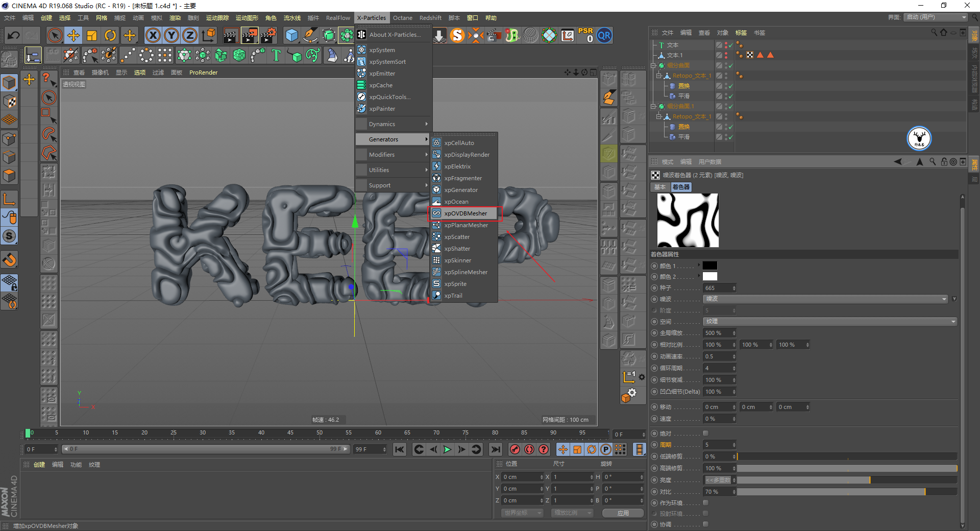980x531 pixels.
Task: Open the blue QR icon
Action: (x=604, y=35)
